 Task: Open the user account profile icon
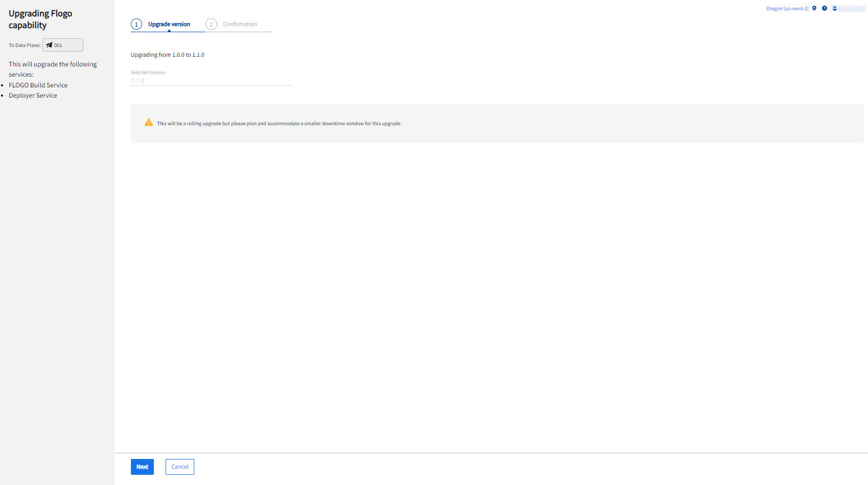tap(835, 8)
